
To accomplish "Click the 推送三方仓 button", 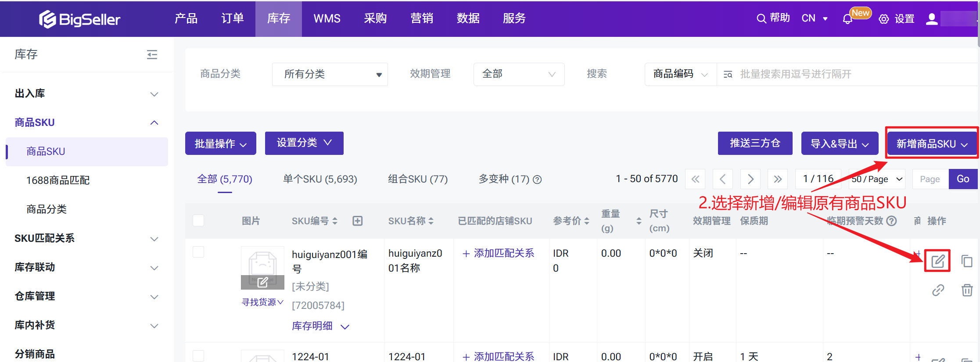I will pyautogui.click(x=755, y=143).
